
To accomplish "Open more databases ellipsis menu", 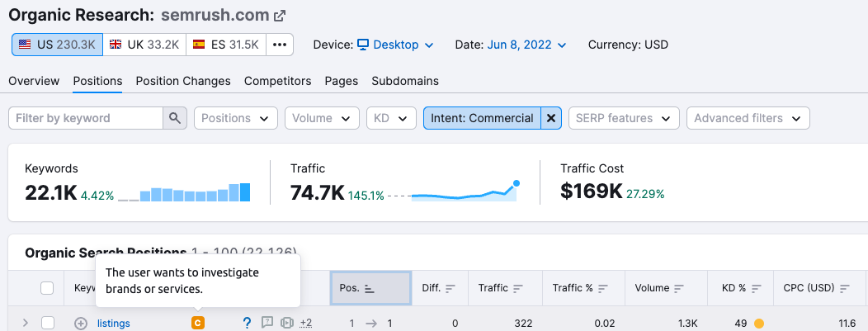I will 280,45.
